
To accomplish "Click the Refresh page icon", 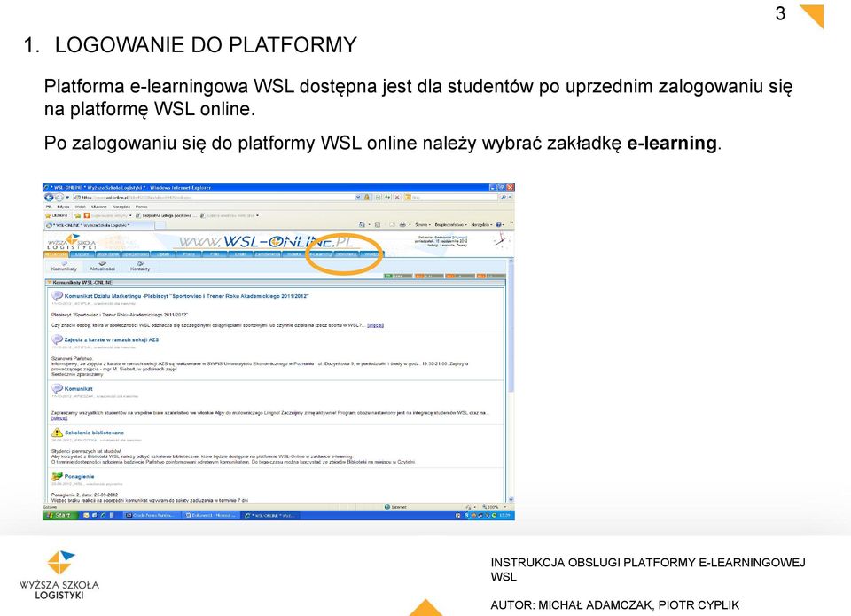I will 387,197.
